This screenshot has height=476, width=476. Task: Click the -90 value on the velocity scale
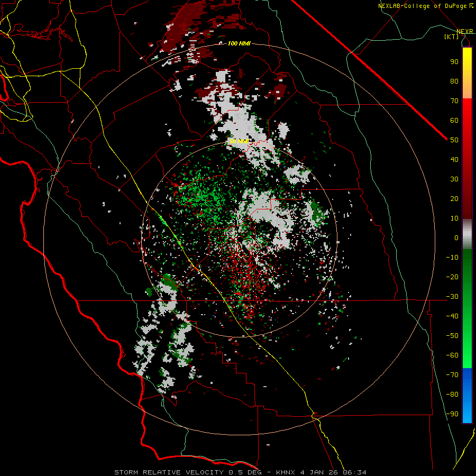(452, 414)
